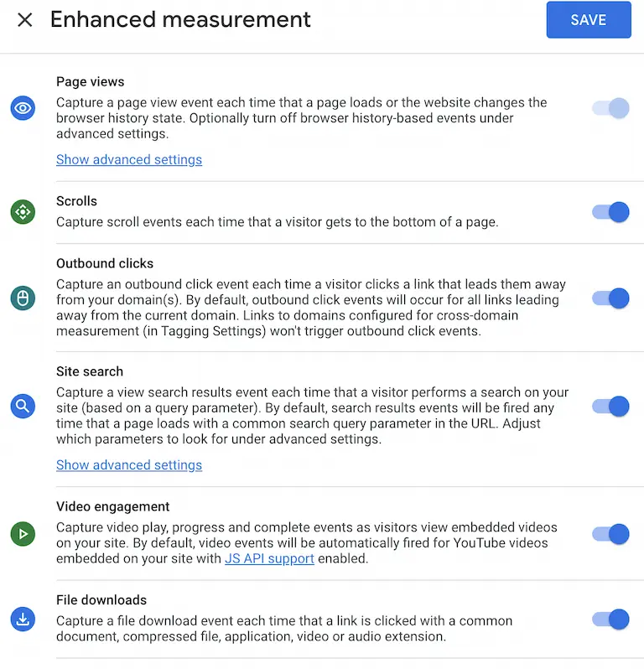Click the Enhanced measurement title
This screenshot has height=669, width=644.
coord(180,19)
